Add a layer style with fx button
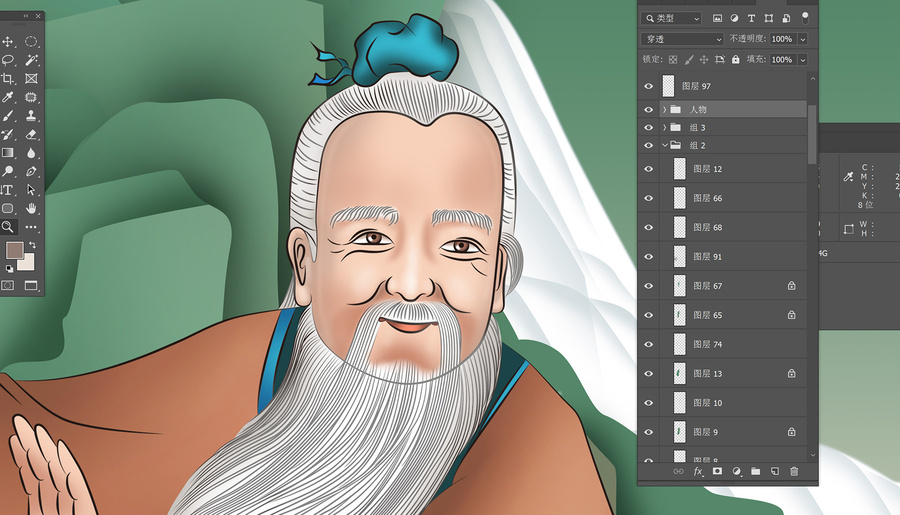Image resolution: width=900 pixels, height=515 pixels. 698,471
